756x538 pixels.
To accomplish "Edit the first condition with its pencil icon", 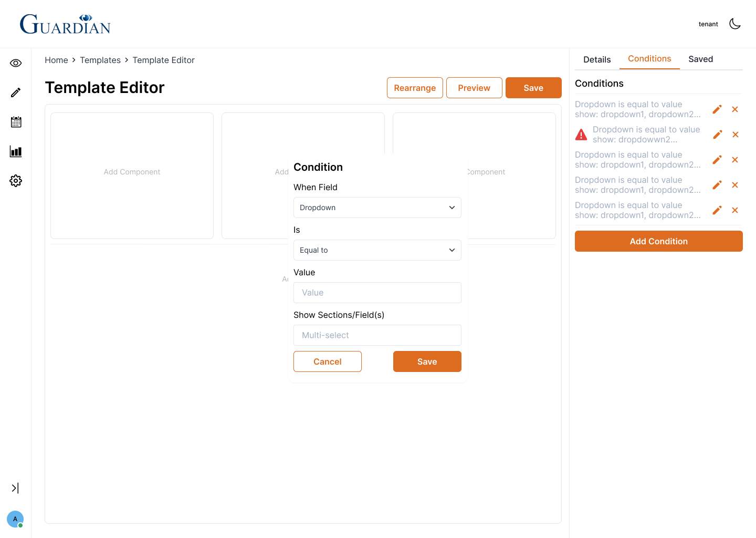I will click(x=717, y=109).
